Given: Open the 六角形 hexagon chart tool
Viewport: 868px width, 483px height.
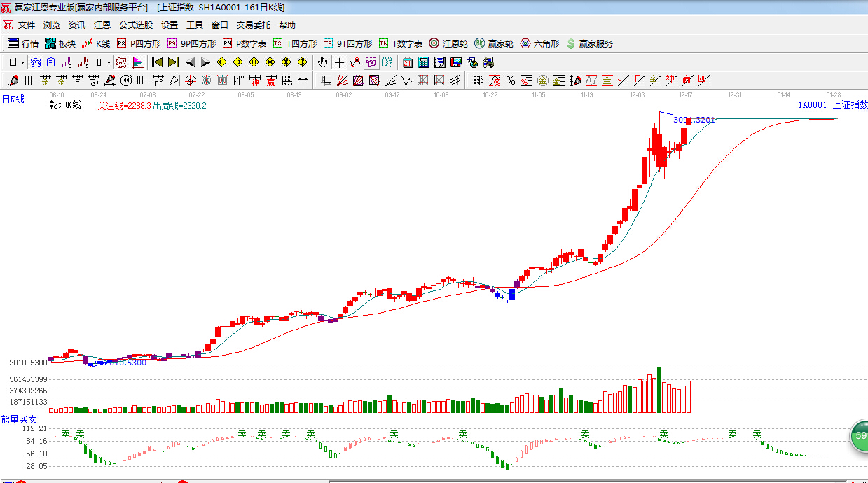Looking at the screenshot, I should (539, 43).
